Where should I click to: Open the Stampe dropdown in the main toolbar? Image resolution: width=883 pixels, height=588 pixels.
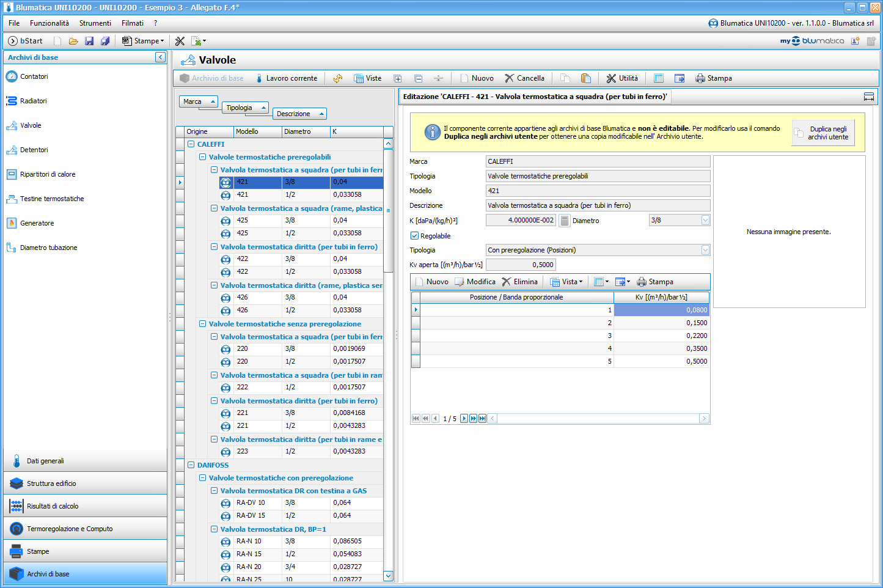point(143,41)
